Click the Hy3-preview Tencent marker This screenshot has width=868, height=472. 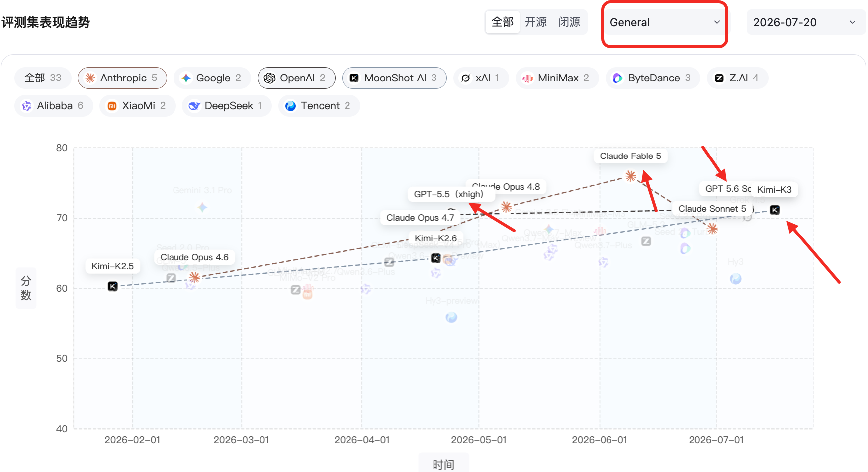pos(451,317)
